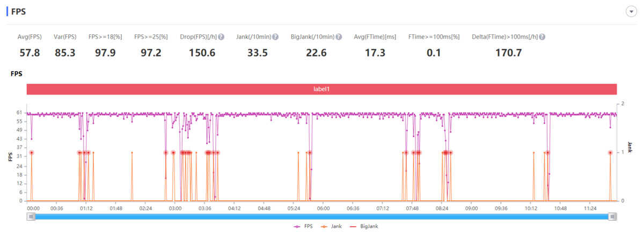
Task: Click the help icon beside Drop(FPS)[/h]
Action: [221, 37]
